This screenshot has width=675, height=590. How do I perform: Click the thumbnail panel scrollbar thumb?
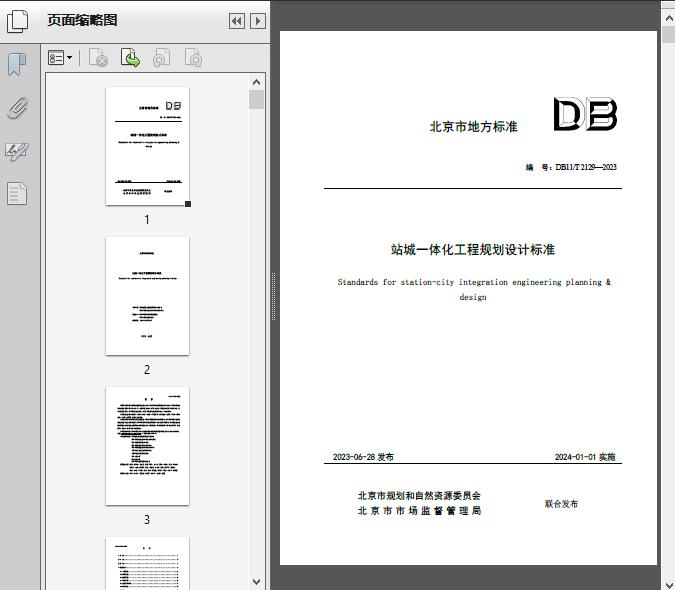(257, 99)
